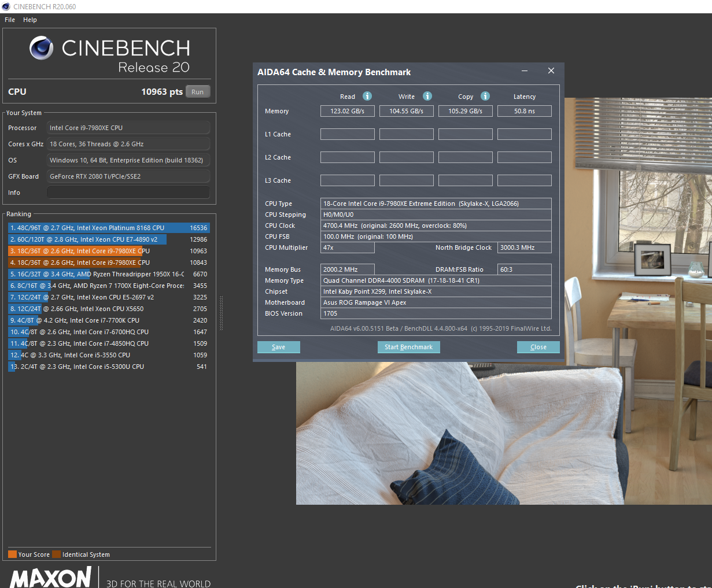
Task: Click Start Benchmark in AIDA64
Action: coord(408,347)
